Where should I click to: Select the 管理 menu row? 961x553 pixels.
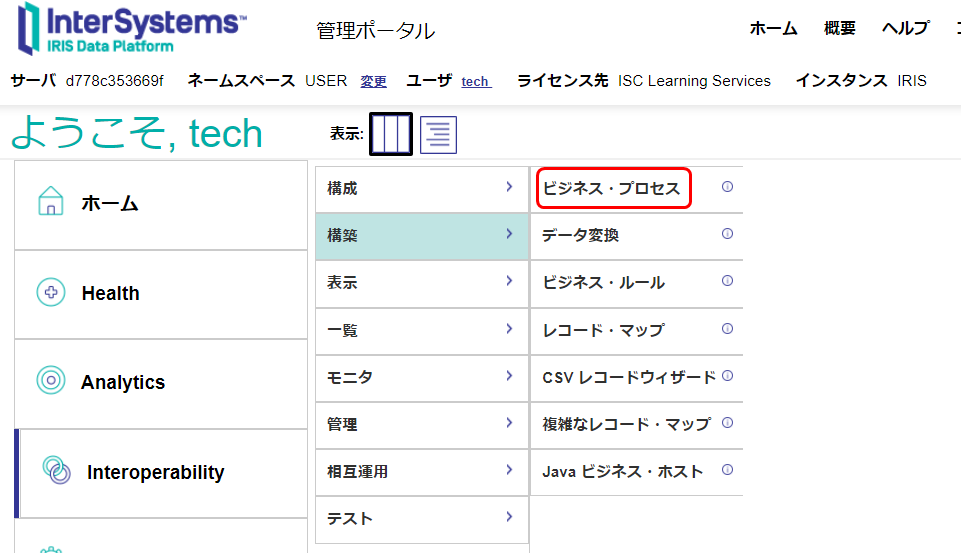click(421, 424)
